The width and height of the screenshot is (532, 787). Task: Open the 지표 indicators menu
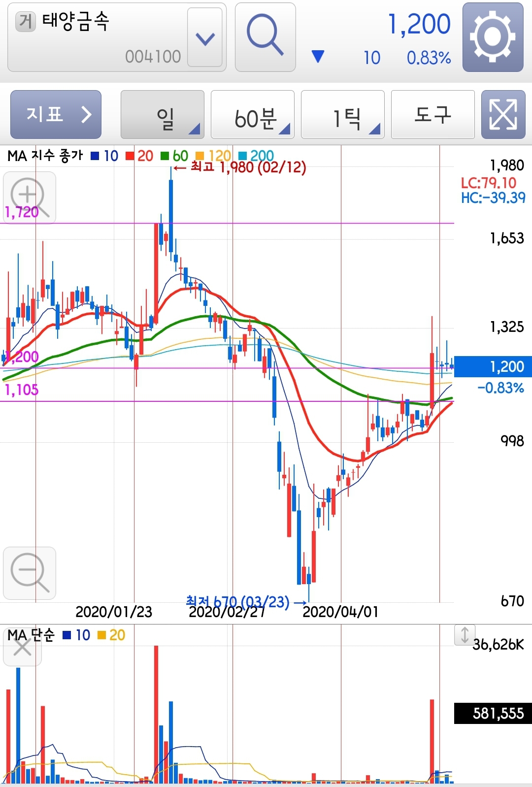[x=56, y=114]
